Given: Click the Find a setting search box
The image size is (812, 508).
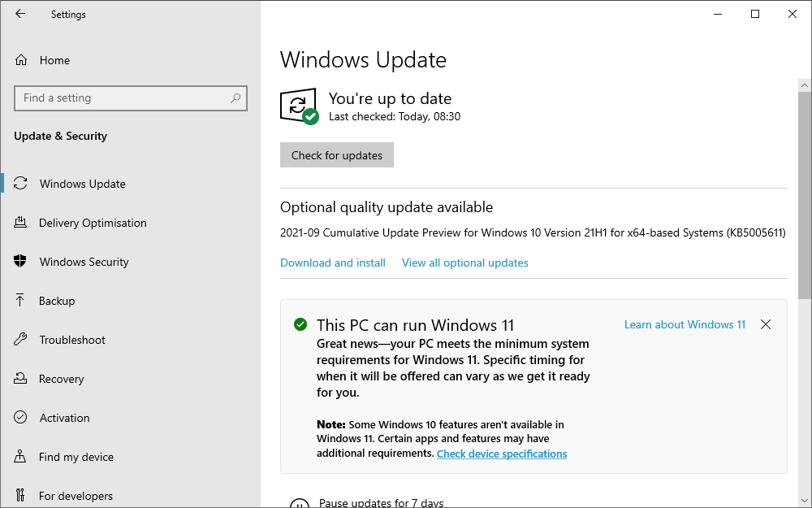Looking at the screenshot, I should [x=122, y=98].
